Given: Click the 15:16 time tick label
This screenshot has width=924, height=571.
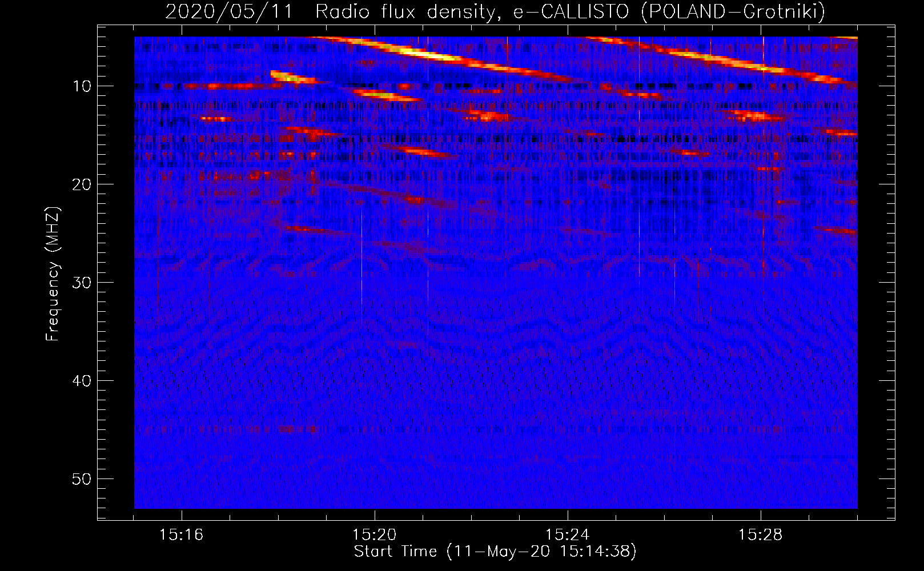Looking at the screenshot, I should pyautogui.click(x=181, y=535).
